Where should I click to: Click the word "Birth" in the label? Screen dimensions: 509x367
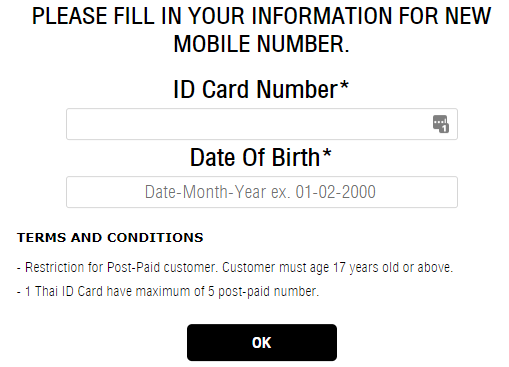click(296, 157)
